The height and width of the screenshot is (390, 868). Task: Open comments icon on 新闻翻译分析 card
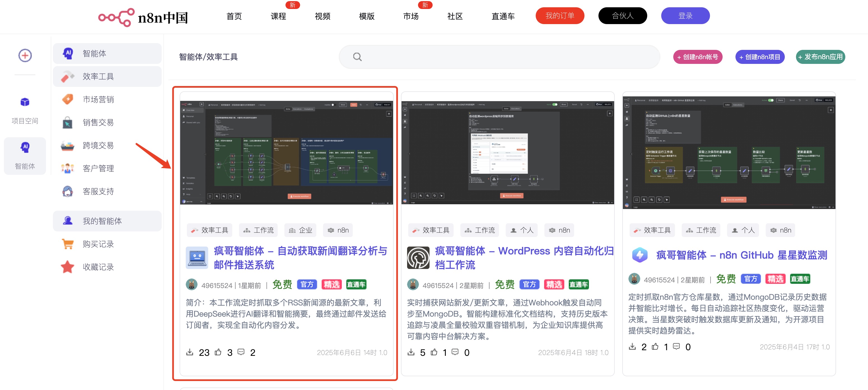[241, 352]
